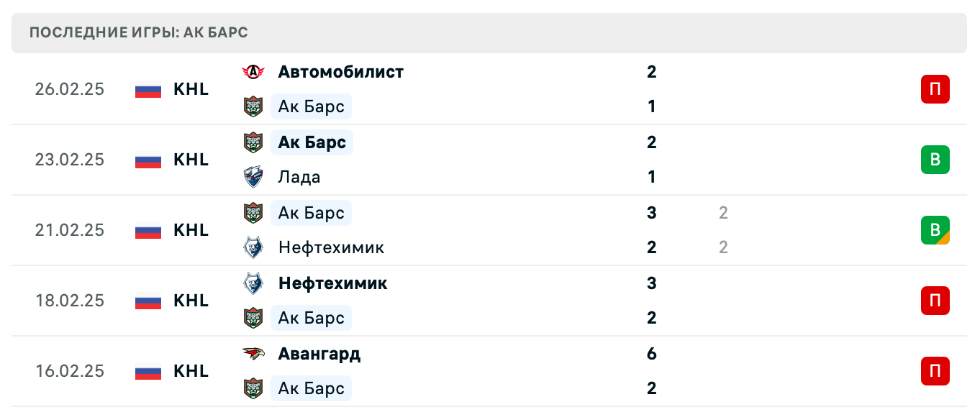The width and height of the screenshot is (980, 420).
Task: Select the highlighted Ак Барс name on 23.02.25
Action: (x=312, y=142)
